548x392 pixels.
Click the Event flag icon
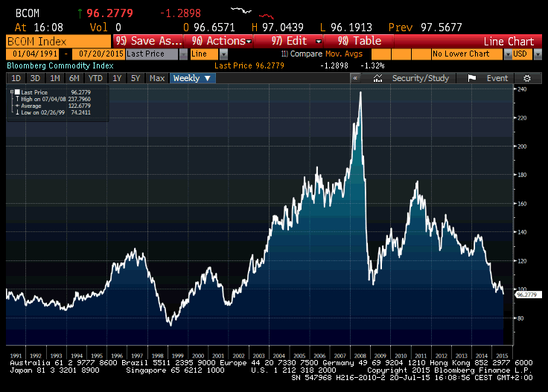point(472,78)
